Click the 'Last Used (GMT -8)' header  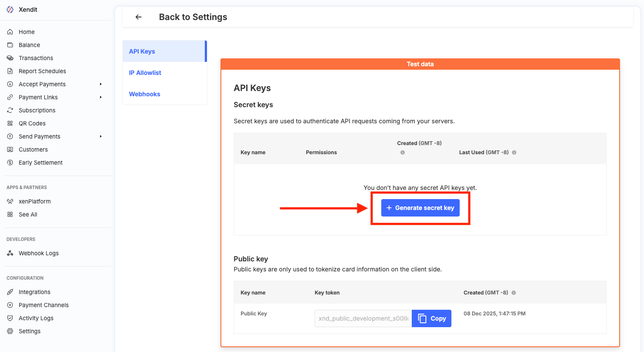(484, 152)
